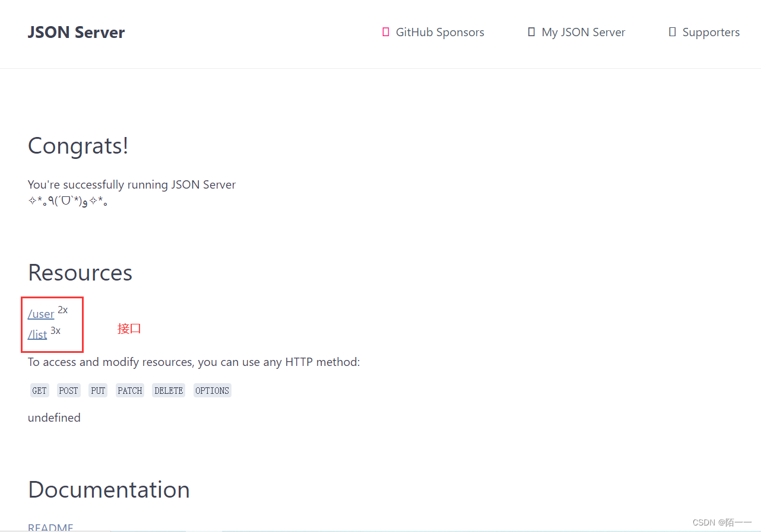Click the 2x count beside /user

[63, 310]
